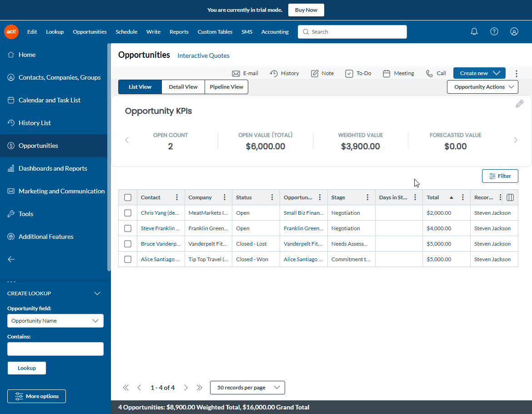Click the E-mail toolbar icon
Viewport: 532px width, 414px height.
(x=245, y=73)
